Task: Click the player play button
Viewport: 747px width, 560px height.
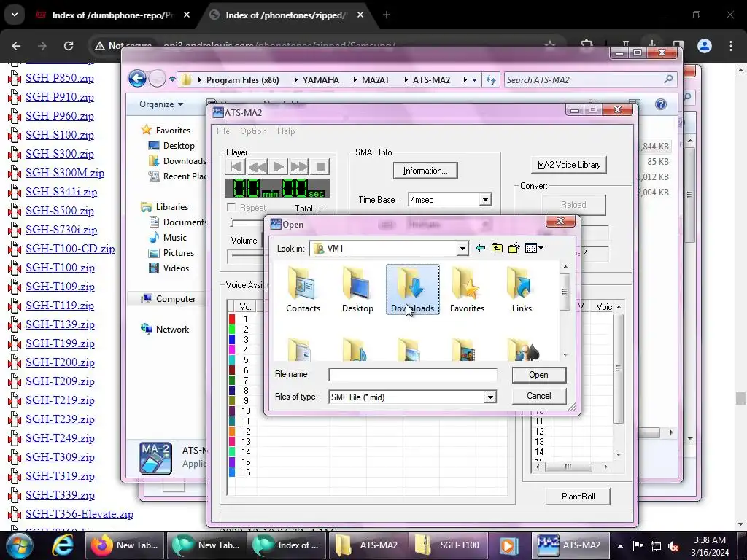Action: pyautogui.click(x=278, y=167)
